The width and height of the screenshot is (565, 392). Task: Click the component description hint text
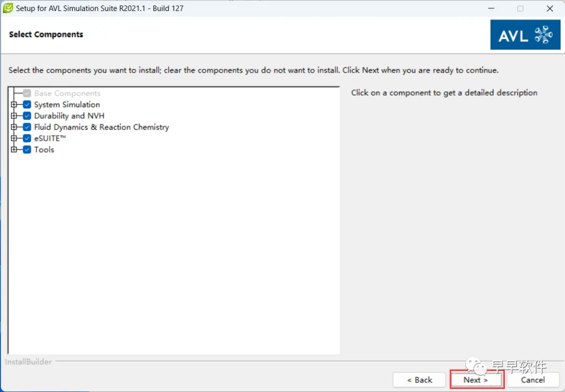coord(444,93)
